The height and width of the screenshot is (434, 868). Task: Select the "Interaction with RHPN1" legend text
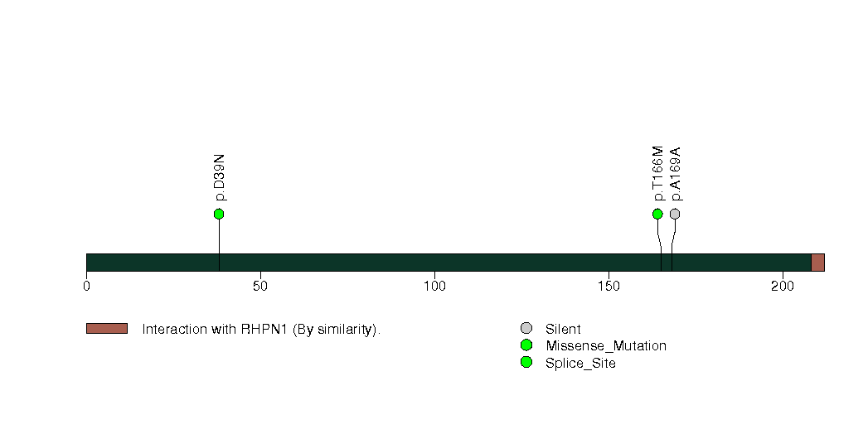261,329
